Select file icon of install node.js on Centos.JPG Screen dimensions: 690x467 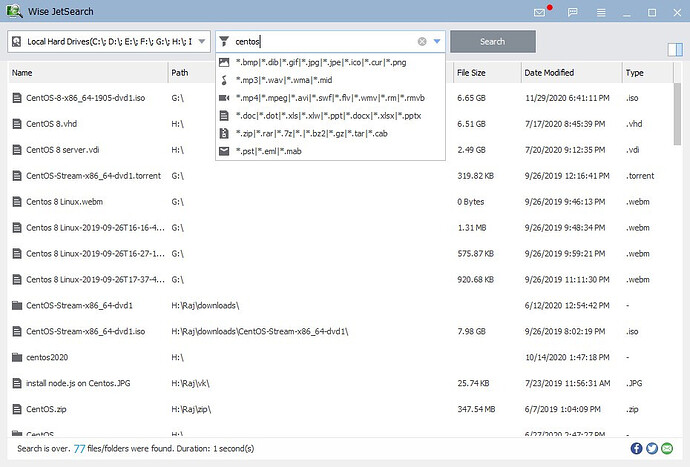coord(17,383)
